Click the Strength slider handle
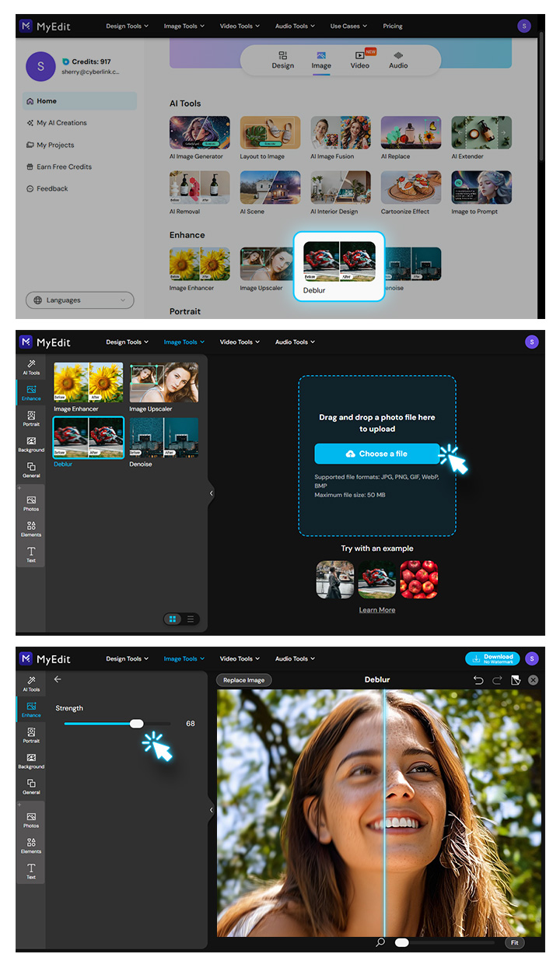The image size is (560, 968). pyautogui.click(x=137, y=724)
